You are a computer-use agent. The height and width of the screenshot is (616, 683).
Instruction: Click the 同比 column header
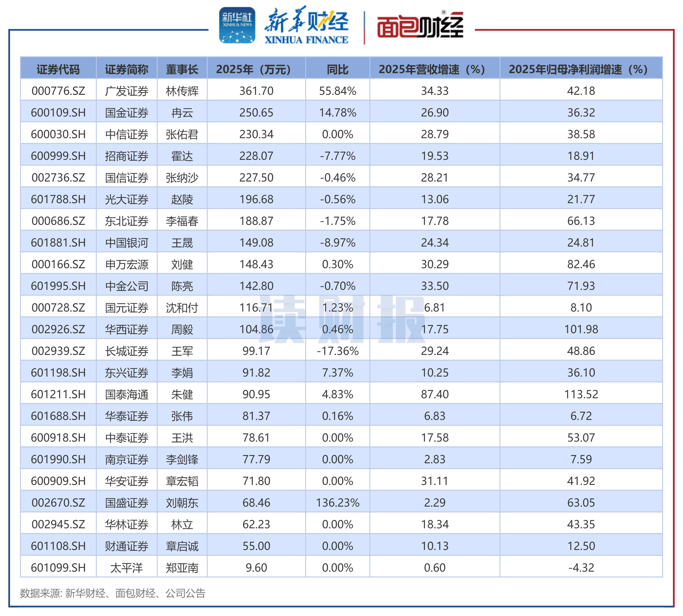click(337, 69)
